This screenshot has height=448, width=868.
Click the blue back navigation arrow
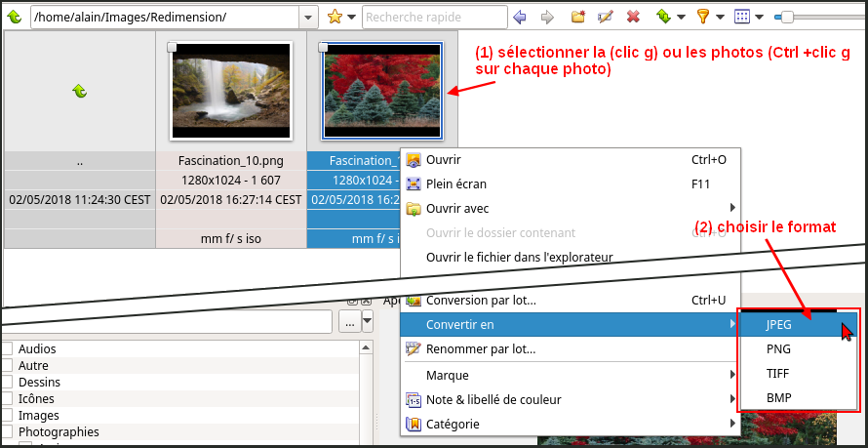(519, 17)
